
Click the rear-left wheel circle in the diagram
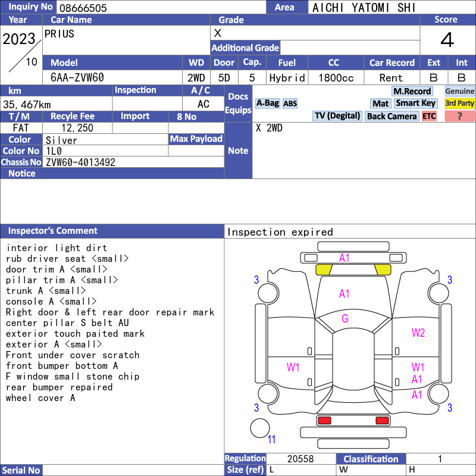pyautogui.click(x=268, y=393)
